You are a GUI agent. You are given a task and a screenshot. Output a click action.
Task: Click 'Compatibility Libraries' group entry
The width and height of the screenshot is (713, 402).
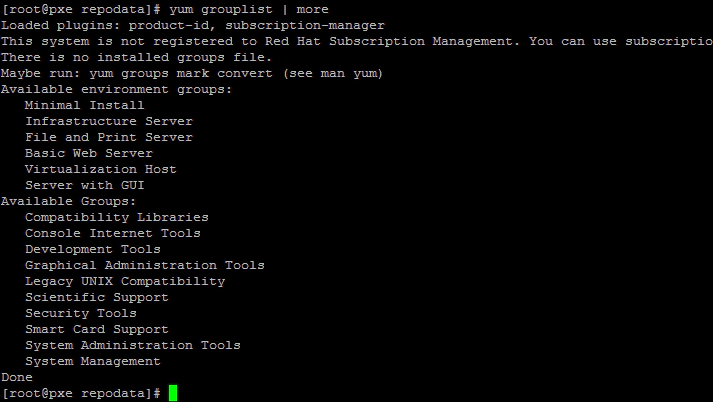(117, 217)
